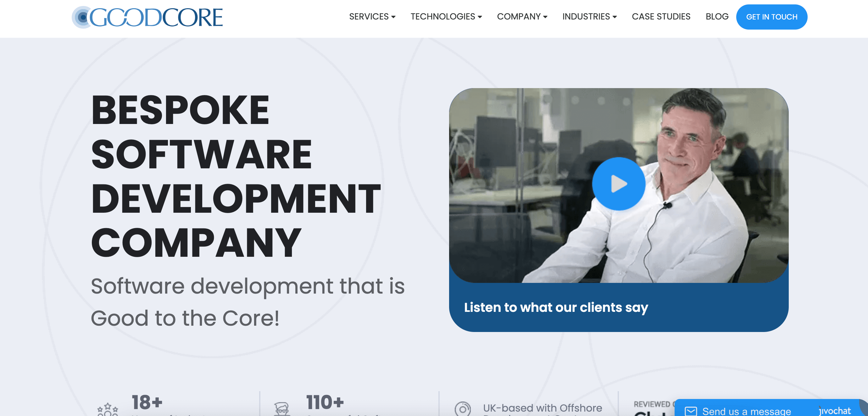
Task: Click the envelope icon in chat widget
Action: [x=690, y=411]
